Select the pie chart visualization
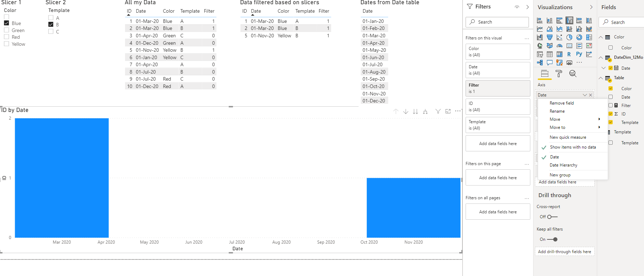The image size is (644, 276). click(569, 37)
